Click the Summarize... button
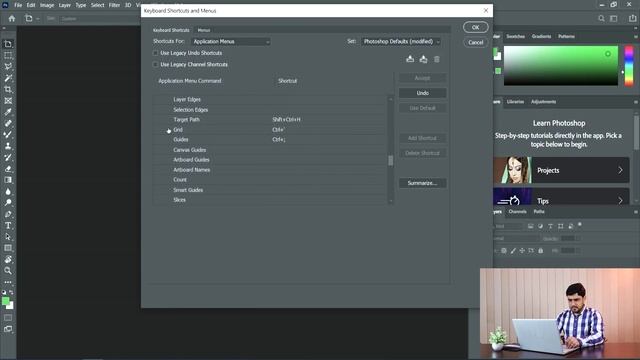Image resolution: width=640 pixels, height=360 pixels. pos(422,183)
